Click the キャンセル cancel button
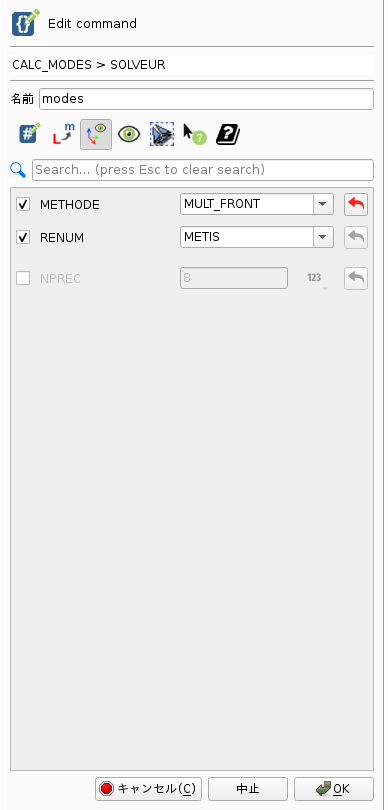The image size is (388, 810). pyautogui.click(x=148, y=789)
